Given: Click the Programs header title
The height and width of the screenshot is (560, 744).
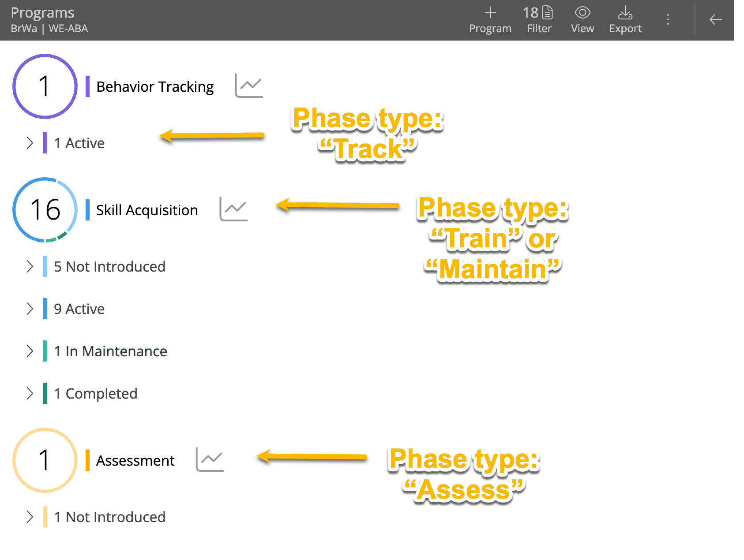Looking at the screenshot, I should click(x=42, y=12).
